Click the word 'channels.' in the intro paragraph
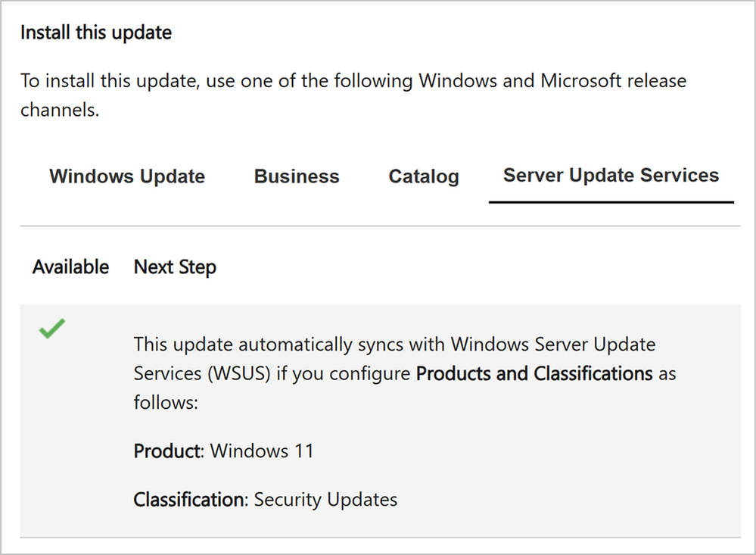The image size is (756, 555). coord(60,110)
